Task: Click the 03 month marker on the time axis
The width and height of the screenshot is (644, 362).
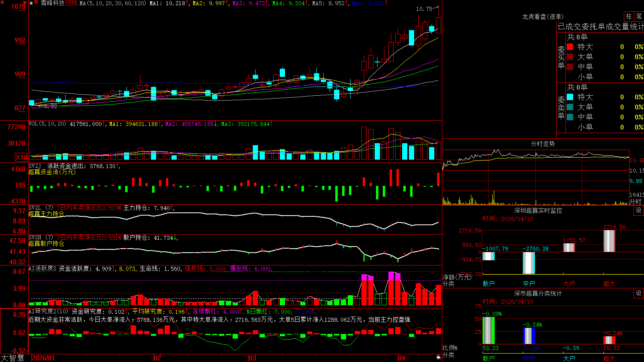Action: tap(252, 358)
